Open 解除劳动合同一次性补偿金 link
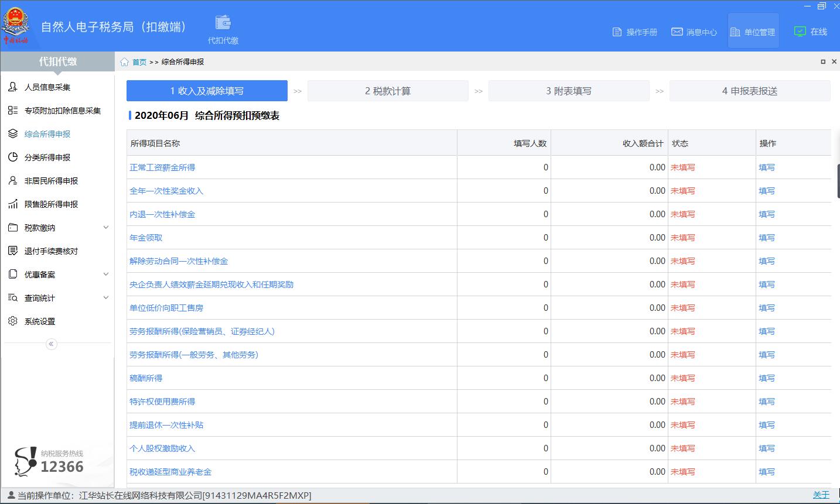The height and width of the screenshot is (504, 840). point(179,261)
